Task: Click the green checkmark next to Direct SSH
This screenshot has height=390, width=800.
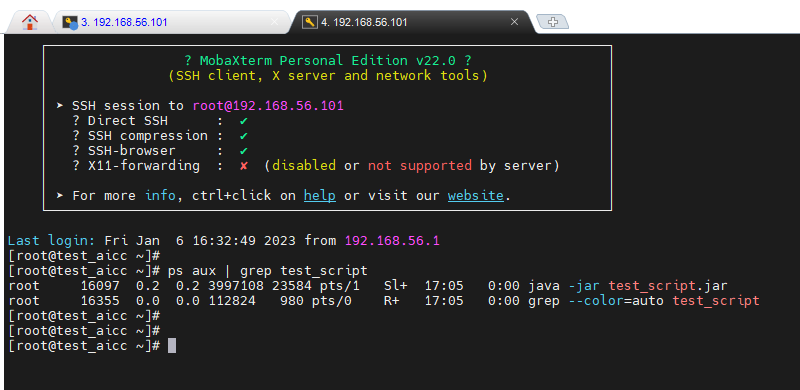Action: tap(244, 121)
